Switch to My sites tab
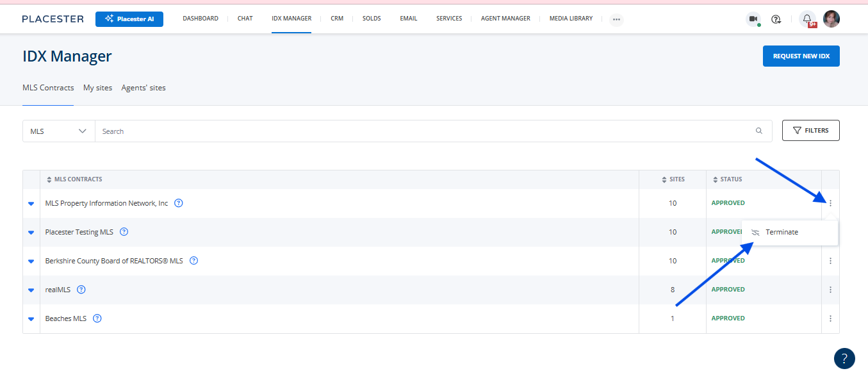This screenshot has width=868, height=380. pos(97,88)
